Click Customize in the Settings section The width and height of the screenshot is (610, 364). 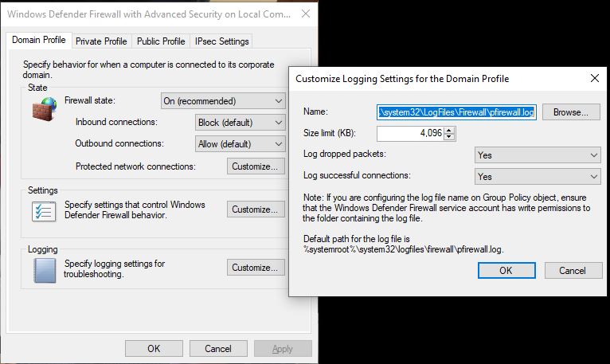pos(256,209)
